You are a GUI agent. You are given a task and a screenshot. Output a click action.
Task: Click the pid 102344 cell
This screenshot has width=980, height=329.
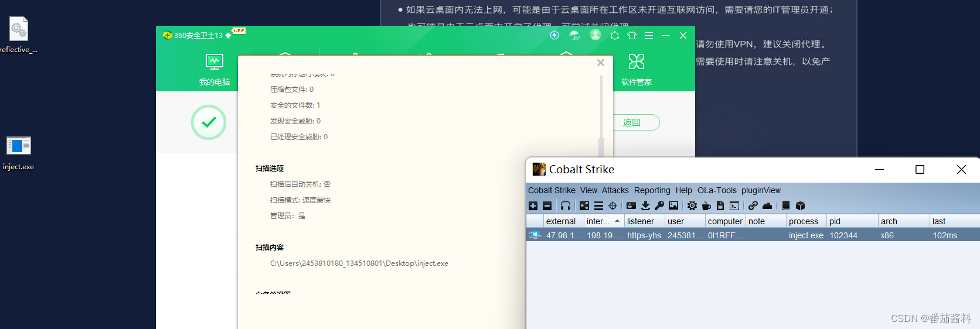[852, 235]
